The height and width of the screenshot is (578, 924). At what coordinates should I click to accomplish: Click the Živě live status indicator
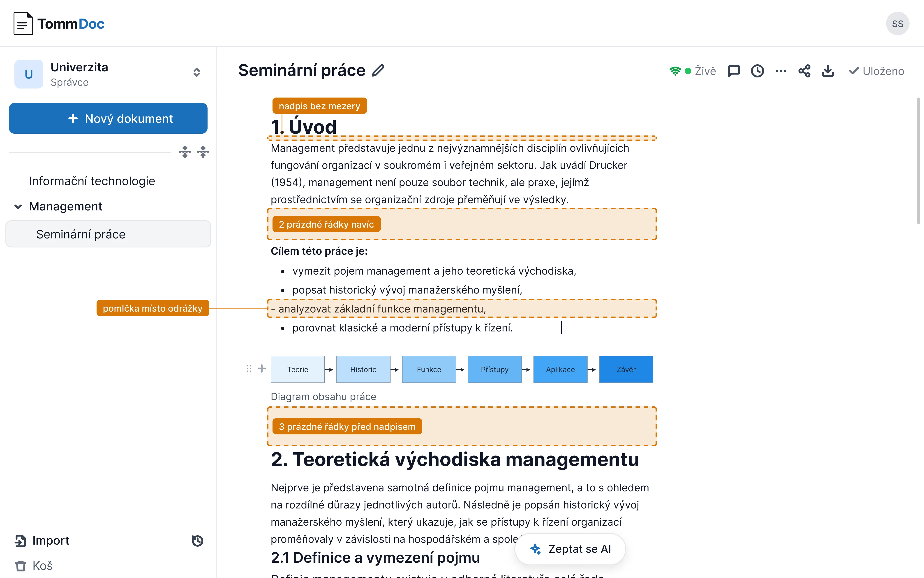pos(701,71)
